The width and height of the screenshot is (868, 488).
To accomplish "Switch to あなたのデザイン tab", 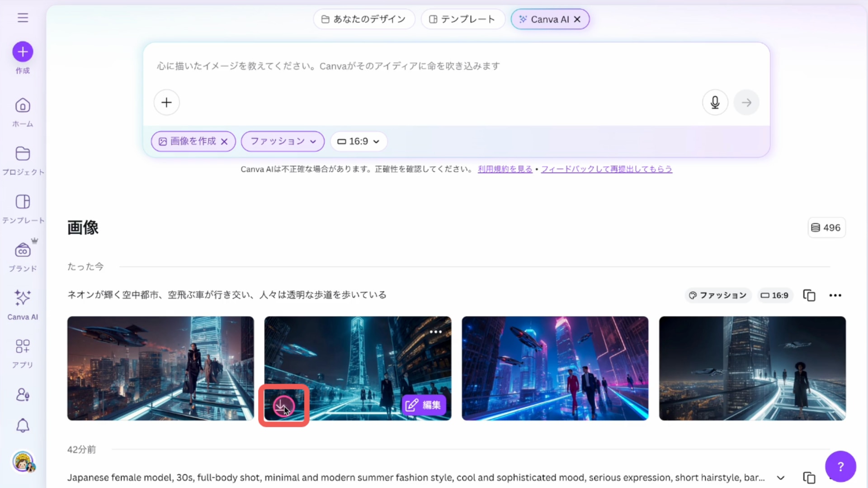I will 363,19.
